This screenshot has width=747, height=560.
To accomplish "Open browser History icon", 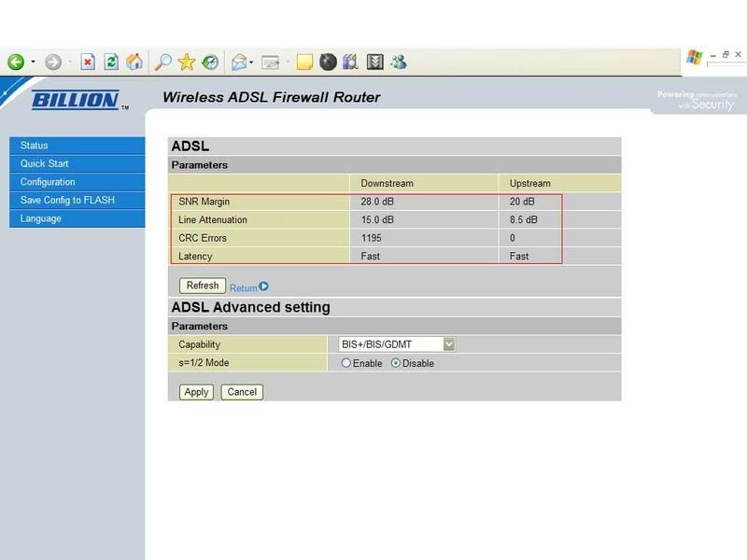I will click(211, 63).
